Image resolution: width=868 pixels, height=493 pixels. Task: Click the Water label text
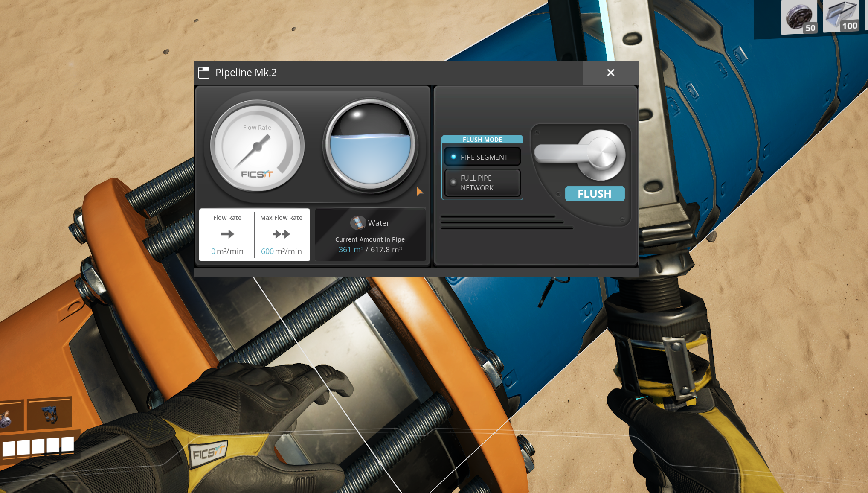tap(379, 223)
